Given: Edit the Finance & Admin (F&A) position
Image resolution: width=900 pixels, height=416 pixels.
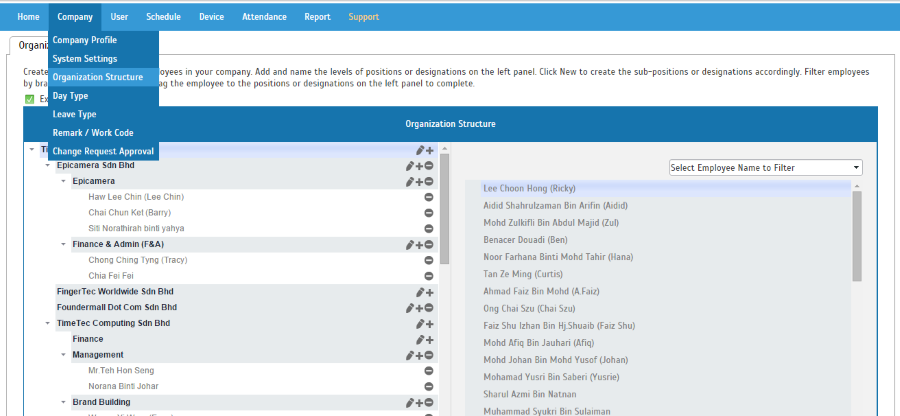Looking at the screenshot, I should pyautogui.click(x=410, y=245).
